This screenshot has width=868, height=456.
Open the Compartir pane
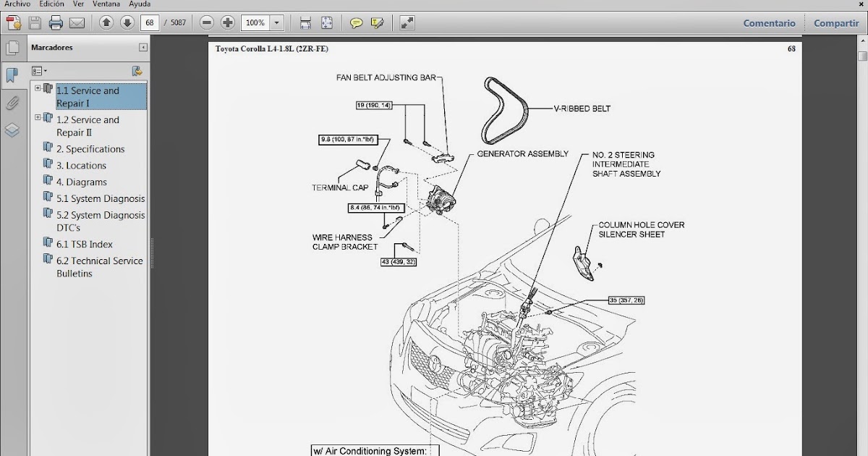[x=835, y=22]
